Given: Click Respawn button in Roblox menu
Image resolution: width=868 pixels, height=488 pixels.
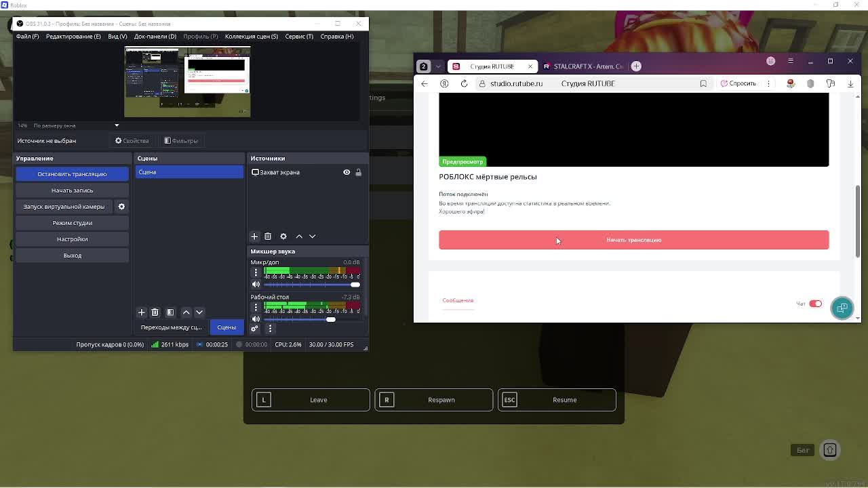Looking at the screenshot, I should coord(434,400).
